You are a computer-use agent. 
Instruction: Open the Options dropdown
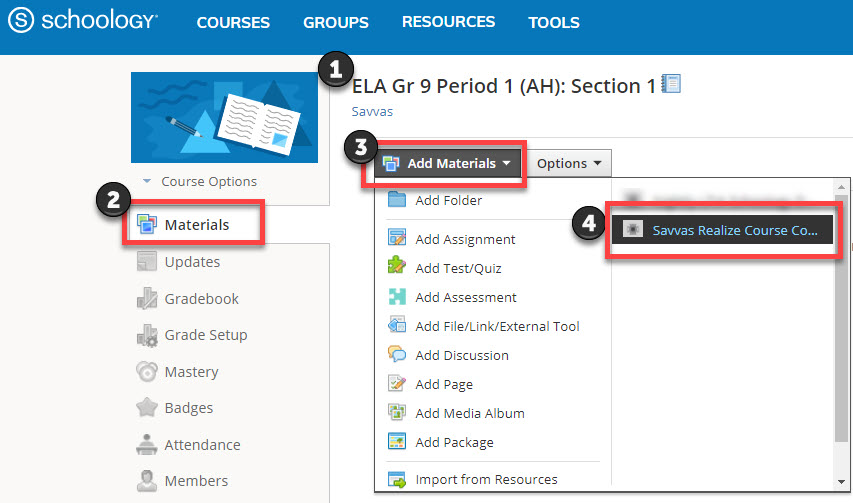coord(569,163)
